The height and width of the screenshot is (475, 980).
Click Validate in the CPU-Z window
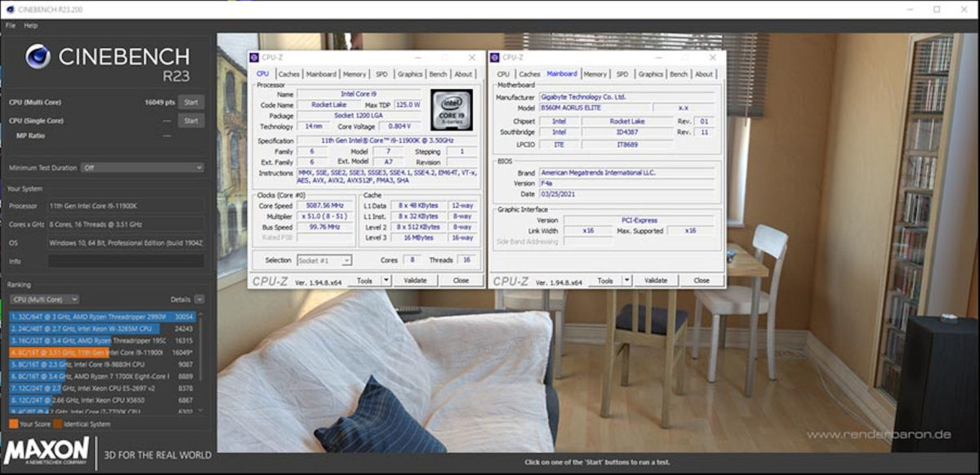[416, 280]
